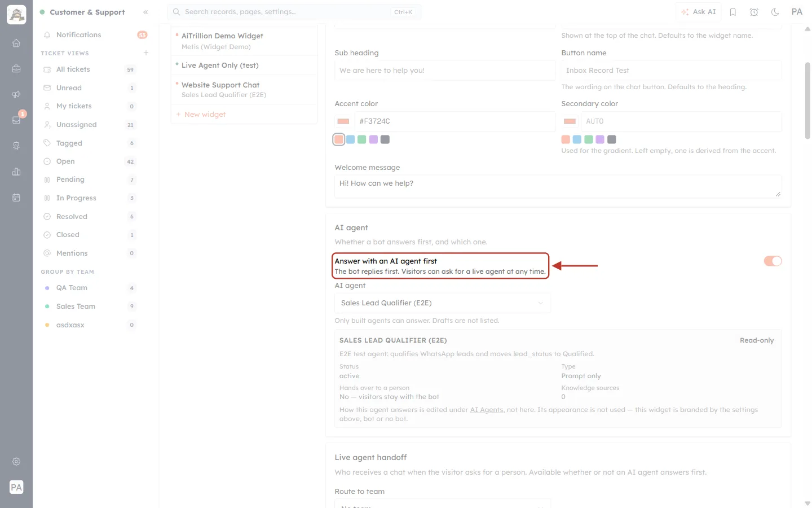Pick the purple Secondary color preset
Viewport: 812px width, 508px height.
(x=600, y=139)
